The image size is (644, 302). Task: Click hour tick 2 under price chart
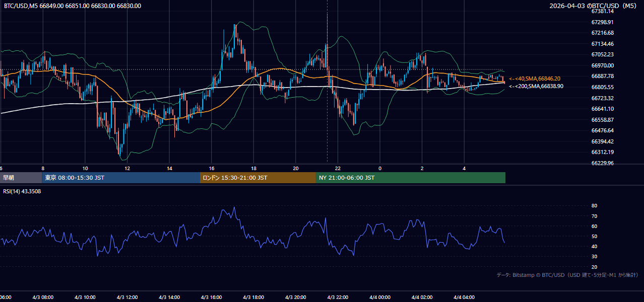422,168
